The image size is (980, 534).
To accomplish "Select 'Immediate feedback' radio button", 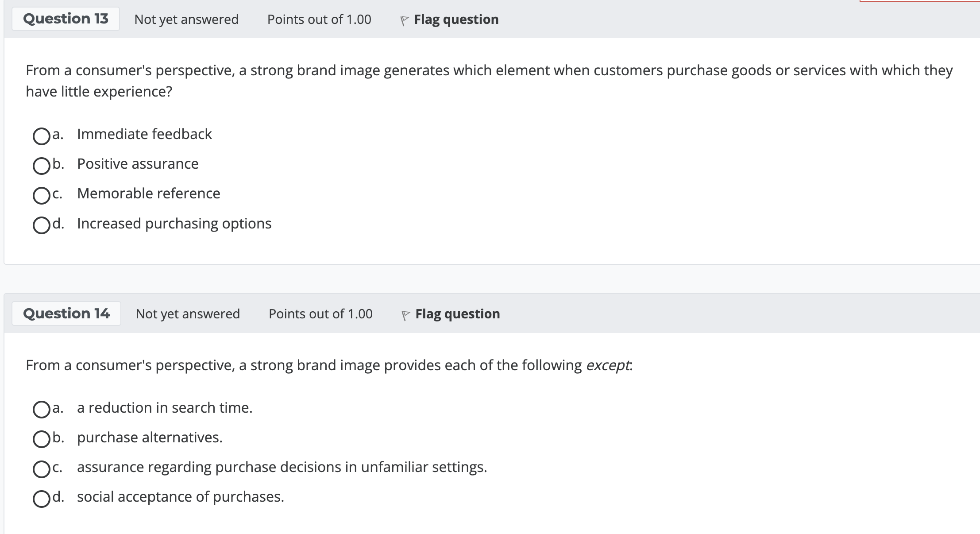I will [x=41, y=136].
